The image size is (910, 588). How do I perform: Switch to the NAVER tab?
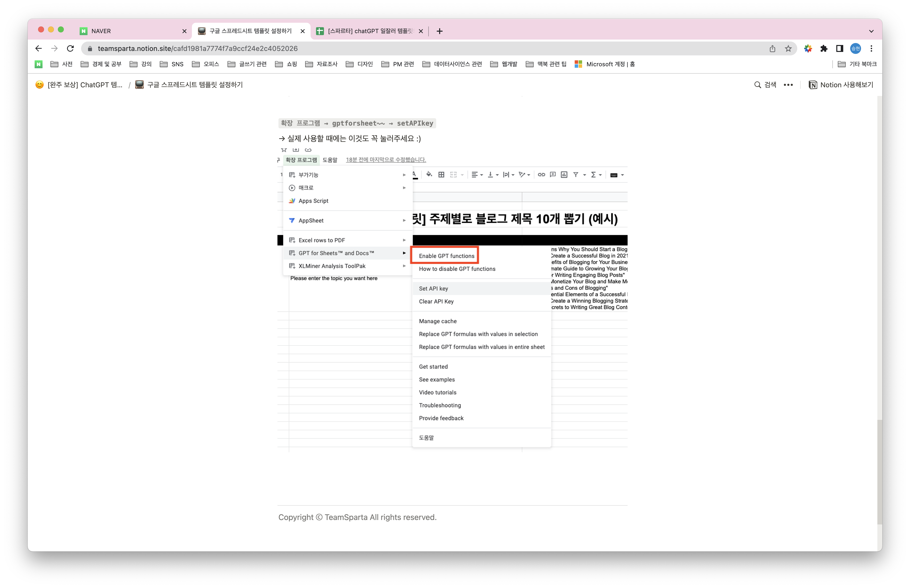(x=133, y=31)
